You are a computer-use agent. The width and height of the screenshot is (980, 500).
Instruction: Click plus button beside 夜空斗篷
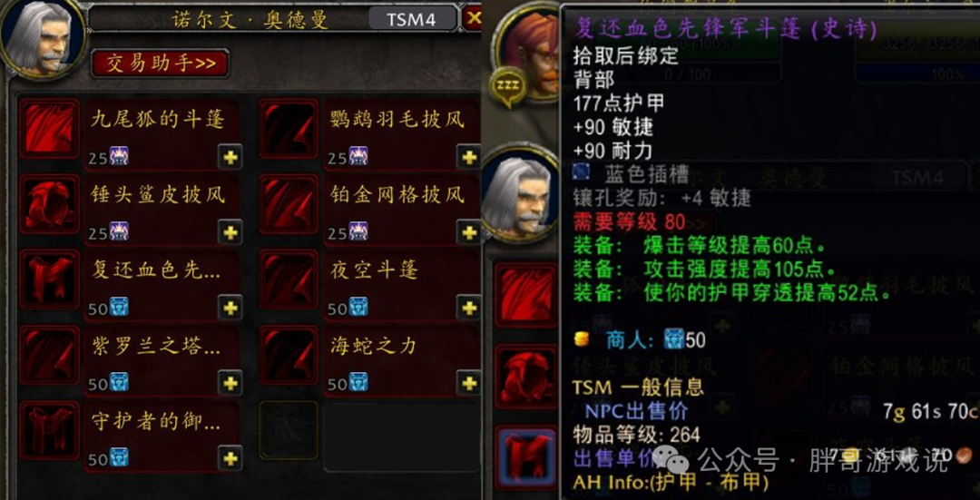(469, 308)
